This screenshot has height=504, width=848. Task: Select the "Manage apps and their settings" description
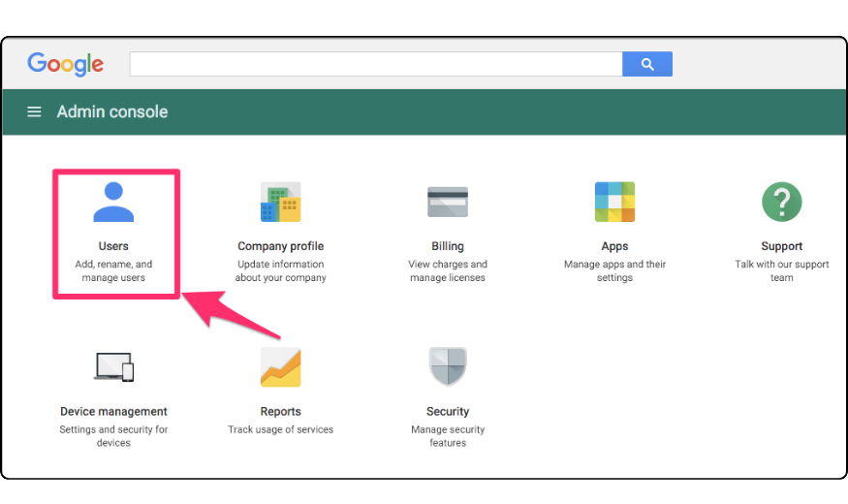(x=614, y=270)
